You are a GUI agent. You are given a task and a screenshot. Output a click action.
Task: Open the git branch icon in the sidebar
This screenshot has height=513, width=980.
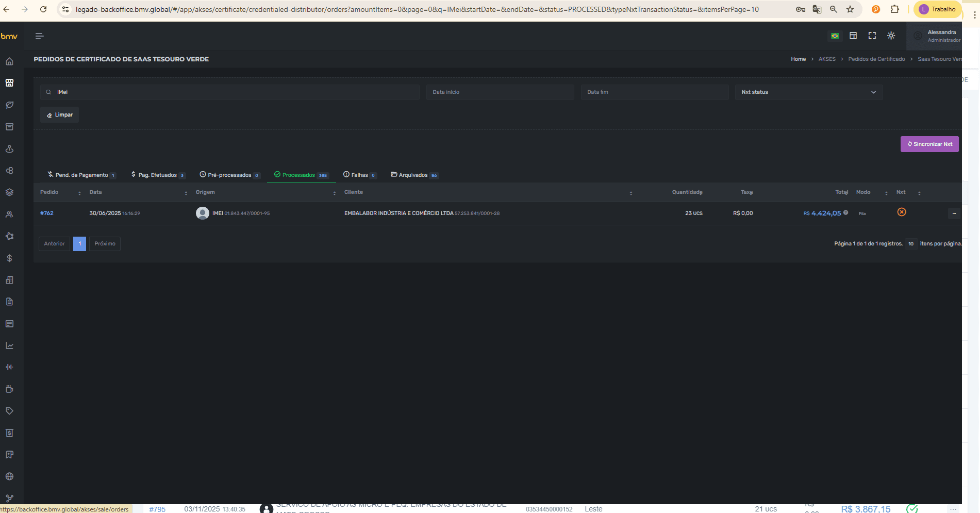[x=9, y=498]
